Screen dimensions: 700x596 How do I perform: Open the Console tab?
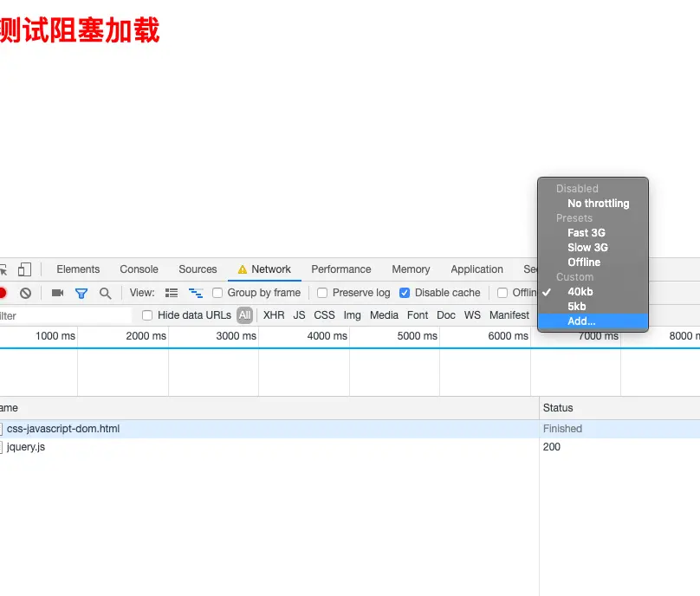coord(139,269)
